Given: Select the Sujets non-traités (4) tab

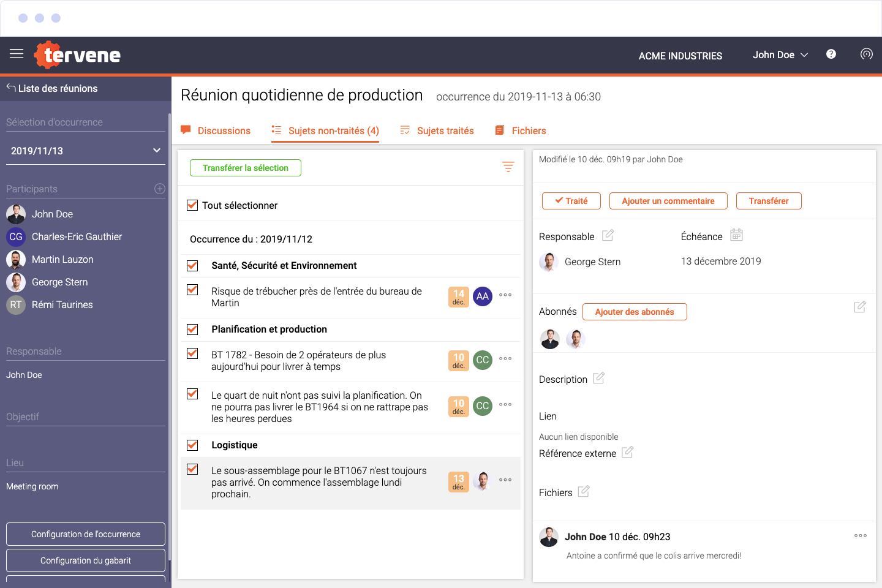Looking at the screenshot, I should [325, 130].
